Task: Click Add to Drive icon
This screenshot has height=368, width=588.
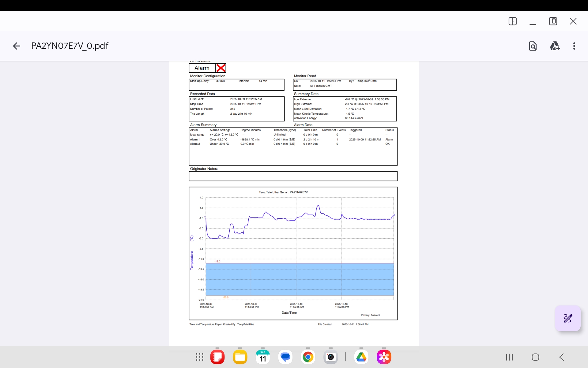Action: coord(554,46)
